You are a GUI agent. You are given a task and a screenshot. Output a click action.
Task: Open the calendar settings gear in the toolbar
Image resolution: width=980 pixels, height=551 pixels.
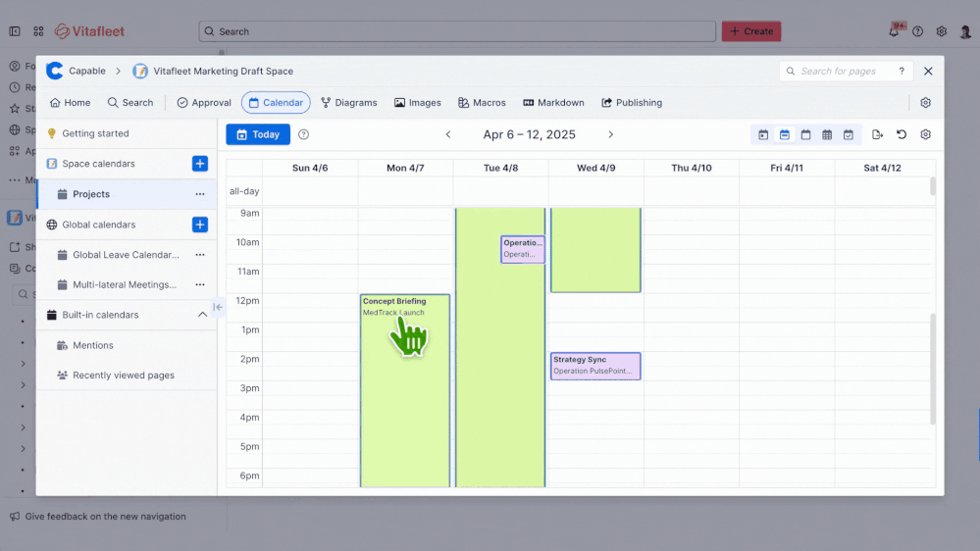coord(926,134)
